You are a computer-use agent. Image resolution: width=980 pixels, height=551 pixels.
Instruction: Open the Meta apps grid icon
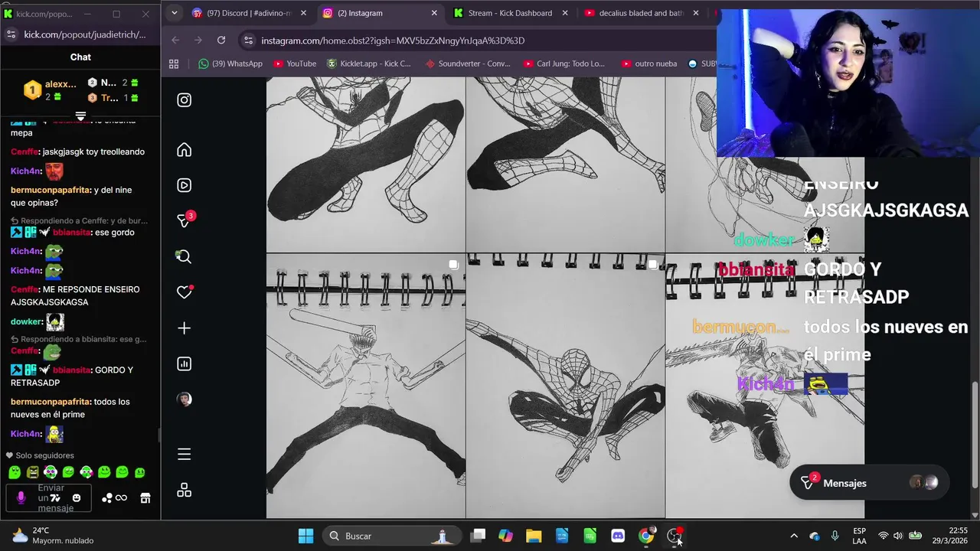tap(184, 491)
